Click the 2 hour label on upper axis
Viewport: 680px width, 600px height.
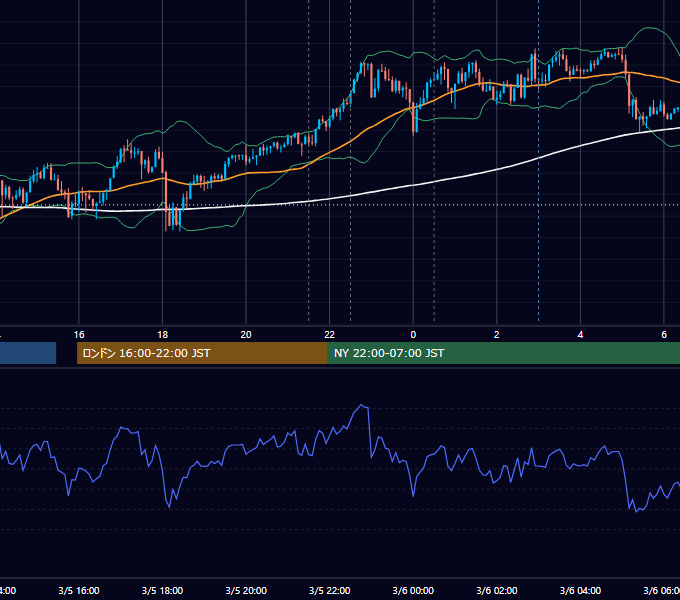tap(497, 335)
